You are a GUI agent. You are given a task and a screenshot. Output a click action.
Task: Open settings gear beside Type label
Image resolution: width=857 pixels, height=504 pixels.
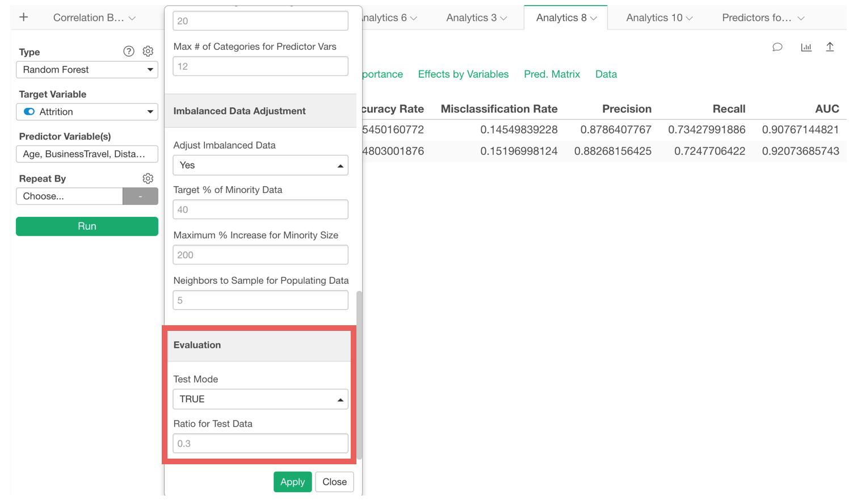coord(148,52)
